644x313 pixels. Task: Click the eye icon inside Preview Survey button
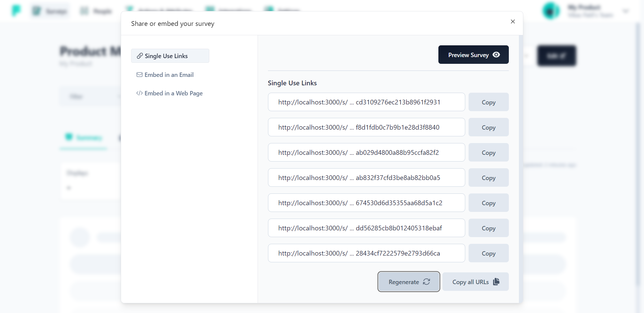click(x=496, y=55)
